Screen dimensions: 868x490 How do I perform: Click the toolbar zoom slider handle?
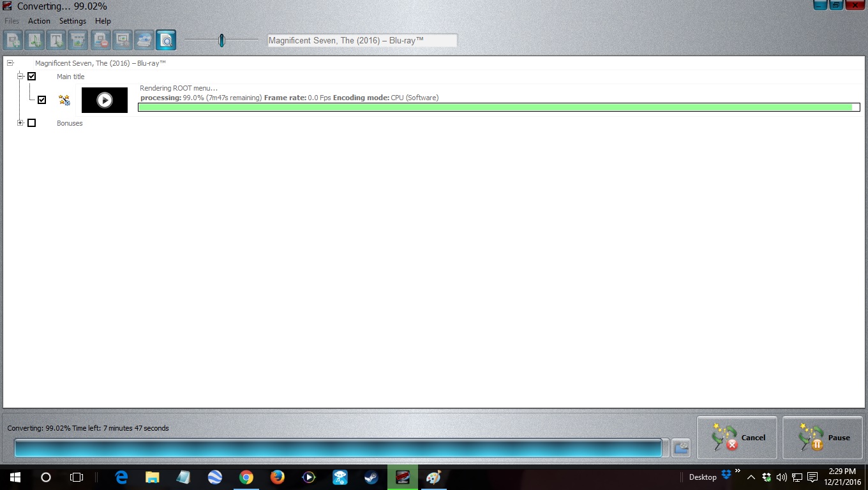tap(221, 40)
